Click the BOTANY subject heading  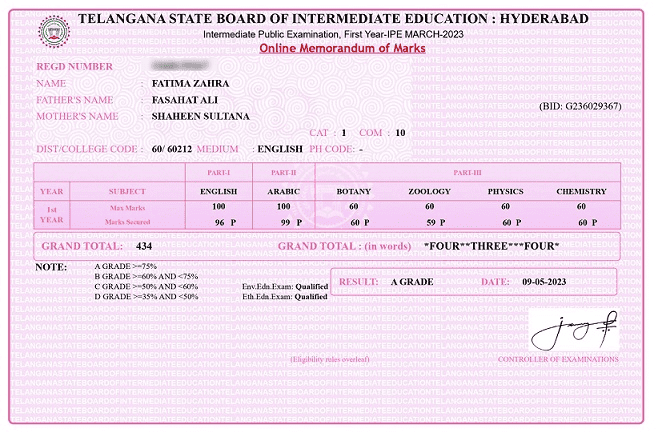pyautogui.click(x=353, y=191)
